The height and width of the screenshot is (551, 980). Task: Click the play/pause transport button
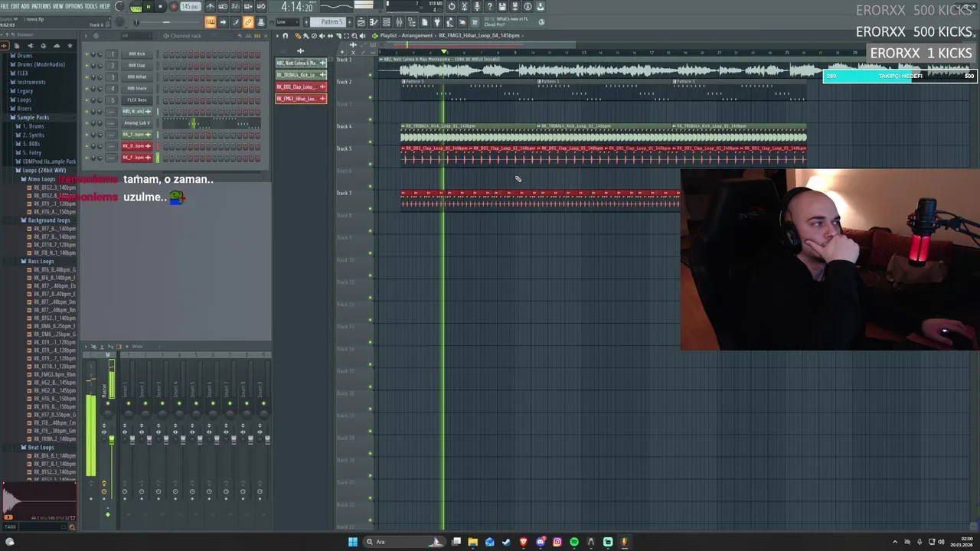(148, 7)
